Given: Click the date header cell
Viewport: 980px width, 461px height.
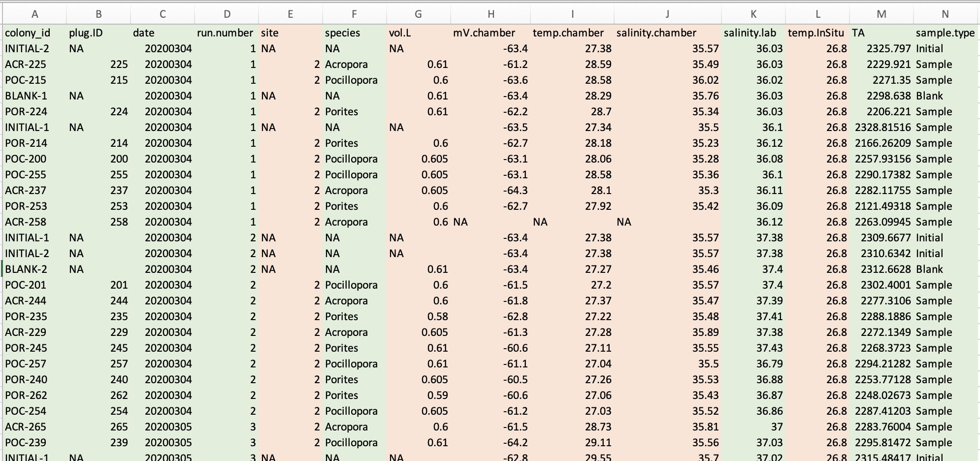Looking at the screenshot, I should pos(163,33).
